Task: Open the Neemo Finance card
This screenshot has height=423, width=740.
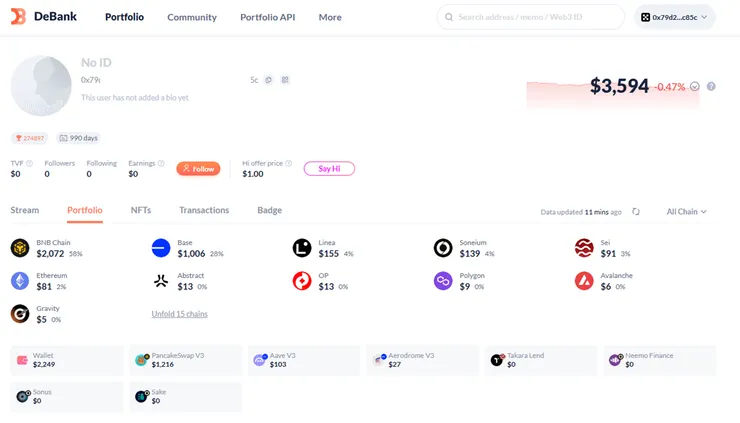Action: click(660, 360)
